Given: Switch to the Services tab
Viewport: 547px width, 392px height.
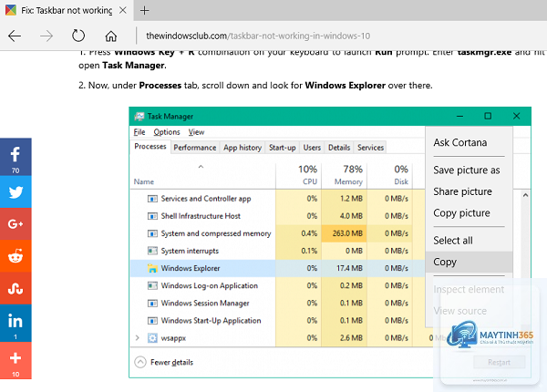Looking at the screenshot, I should (x=370, y=148).
